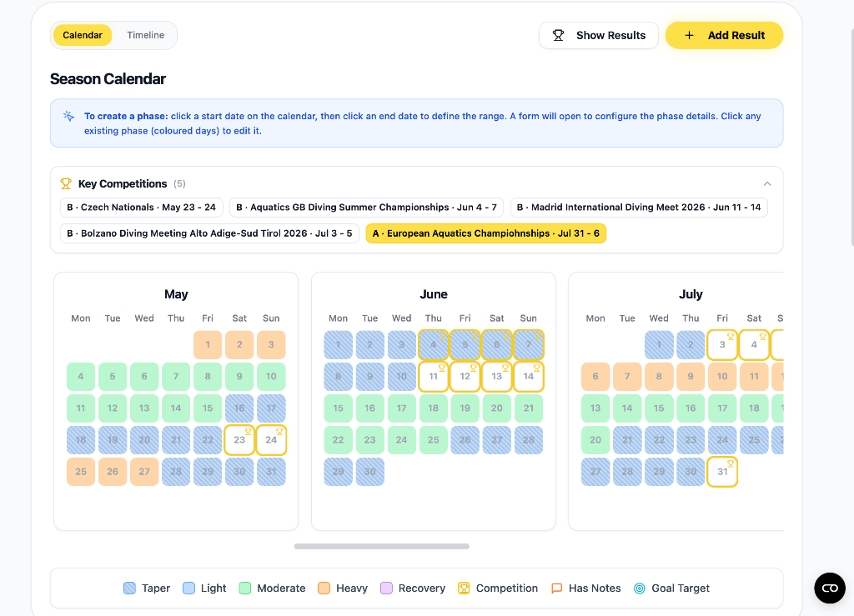Select May 1 heavy day
Viewport: 854px width, 616px height.
(x=208, y=344)
